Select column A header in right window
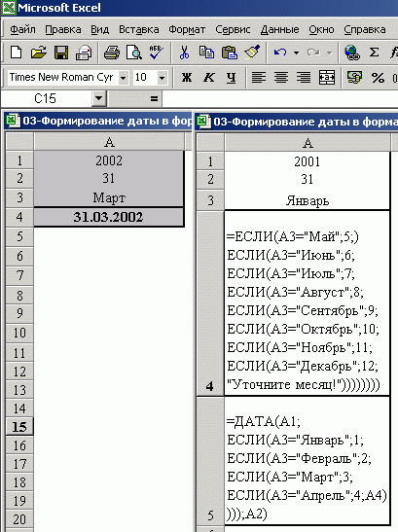Image resolution: width=398 pixels, height=532 pixels. click(307, 143)
